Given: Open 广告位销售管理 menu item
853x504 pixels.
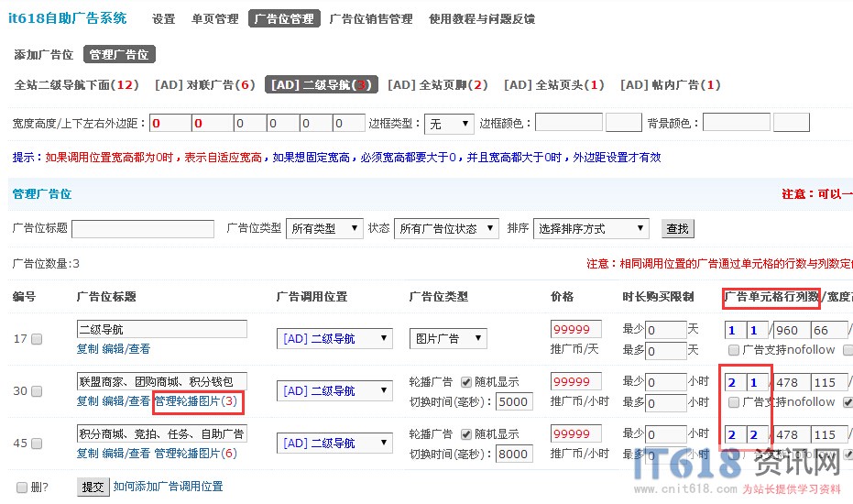Looking at the screenshot, I should [x=371, y=19].
